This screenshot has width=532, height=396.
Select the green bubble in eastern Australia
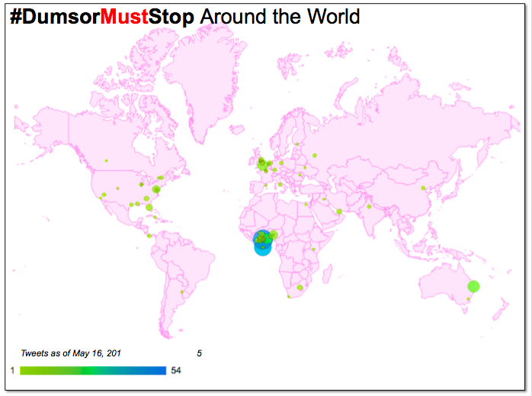[x=473, y=287]
